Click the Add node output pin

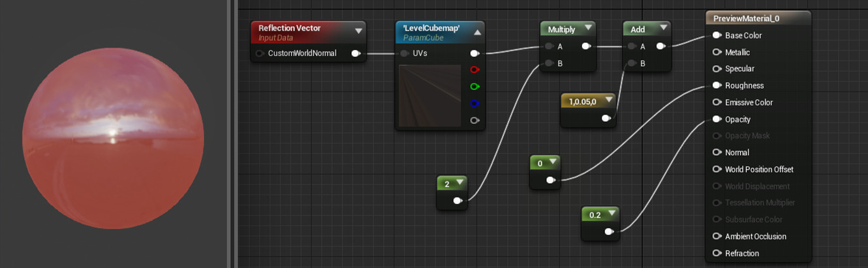tap(660, 46)
